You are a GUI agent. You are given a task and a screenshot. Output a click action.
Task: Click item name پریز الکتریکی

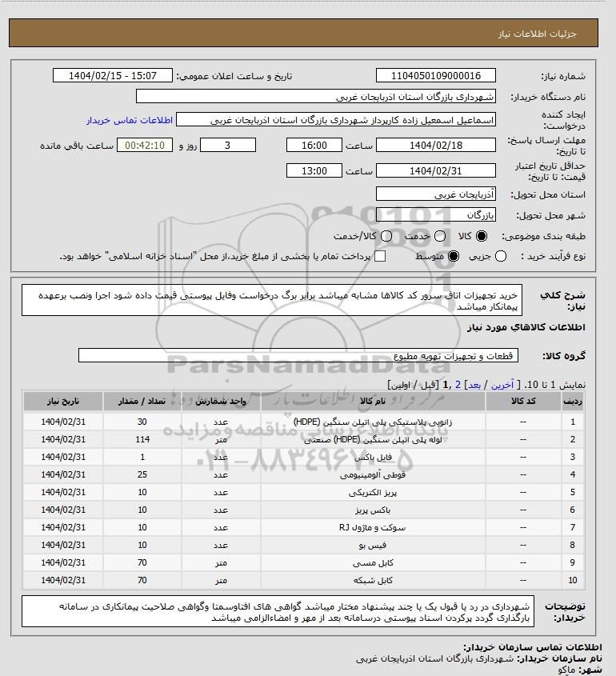tap(373, 492)
